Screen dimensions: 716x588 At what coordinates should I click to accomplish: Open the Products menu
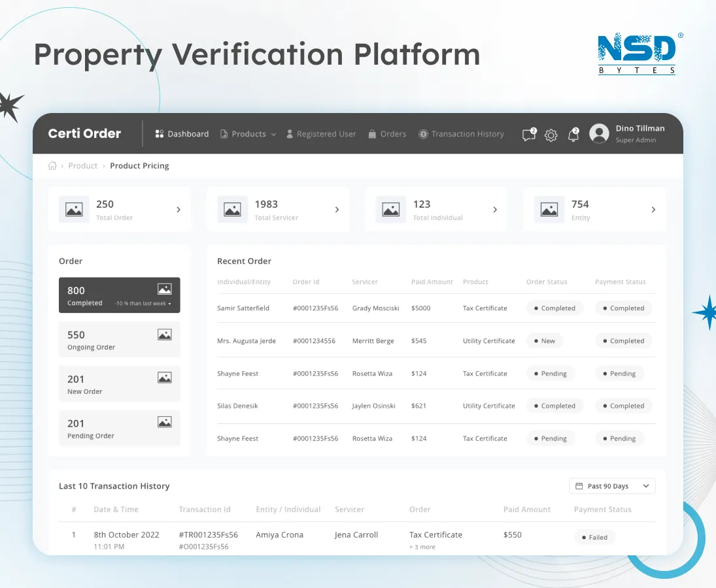tap(248, 134)
